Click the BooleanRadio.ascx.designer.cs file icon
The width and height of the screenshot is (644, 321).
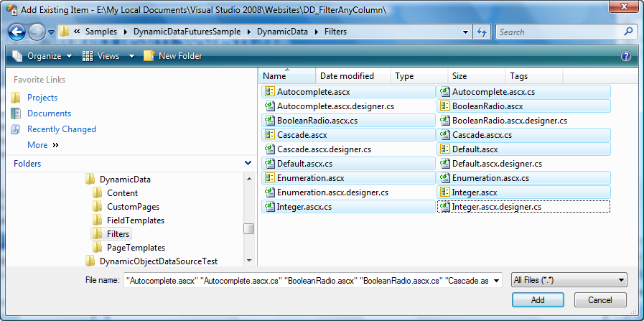click(x=445, y=121)
